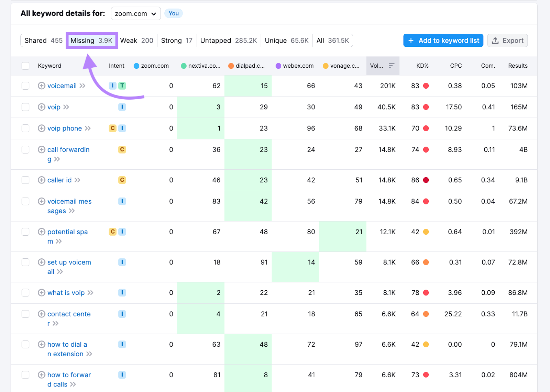Add voip phone keyword with plus icon

[x=42, y=128]
